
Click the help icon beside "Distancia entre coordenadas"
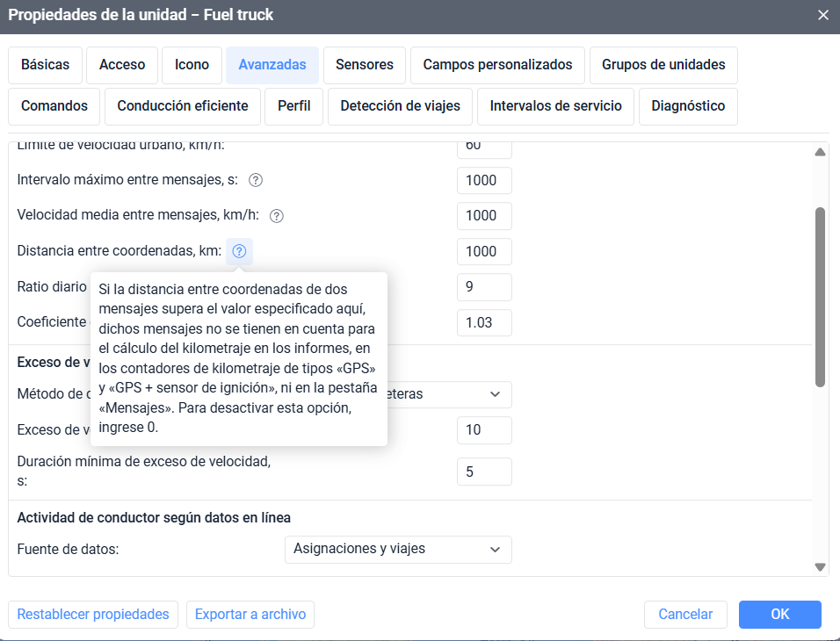coord(239,251)
